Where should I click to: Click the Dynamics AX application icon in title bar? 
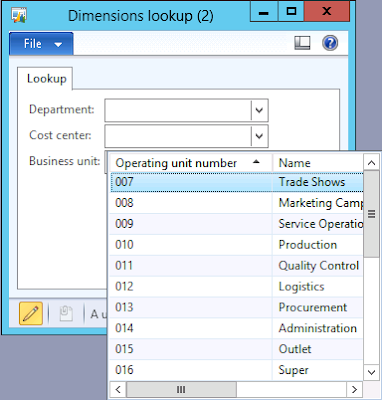coord(19,15)
